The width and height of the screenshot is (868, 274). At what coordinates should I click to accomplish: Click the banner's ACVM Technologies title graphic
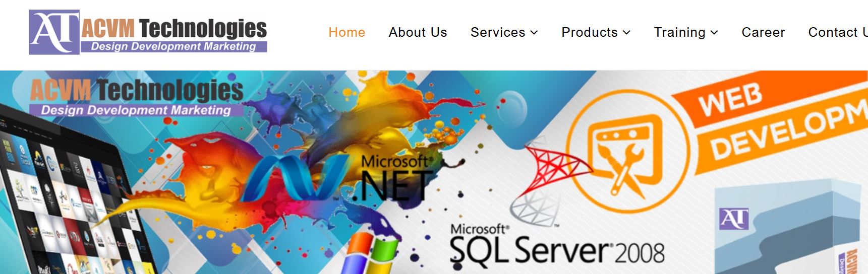click(x=136, y=97)
